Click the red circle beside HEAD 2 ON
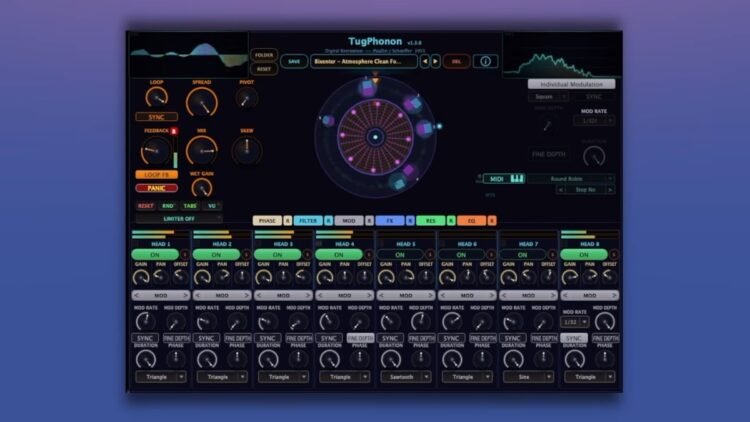750x422 pixels. click(246, 255)
